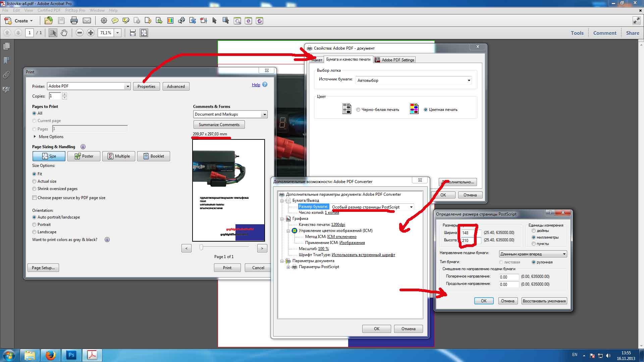Open Firefox from the taskbar
644x362 pixels.
point(51,355)
